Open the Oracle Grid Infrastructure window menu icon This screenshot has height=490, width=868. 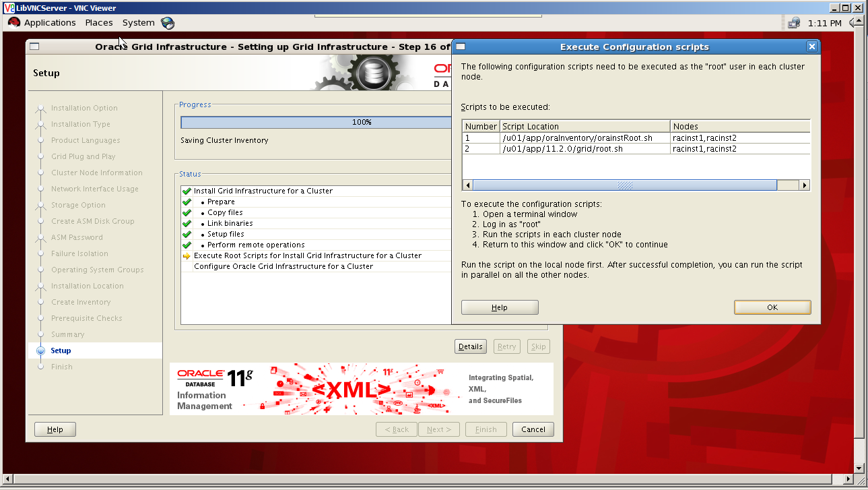(x=34, y=47)
